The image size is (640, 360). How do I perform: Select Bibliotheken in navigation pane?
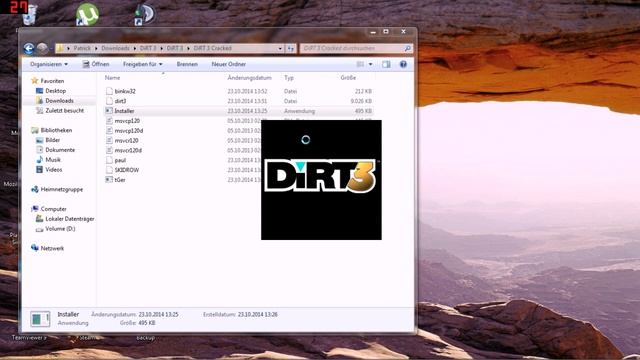56,130
